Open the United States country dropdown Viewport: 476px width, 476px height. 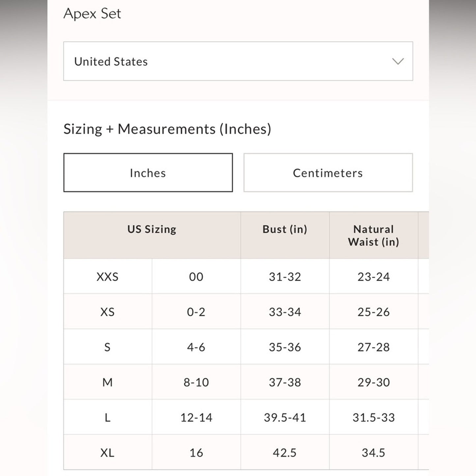coord(238,61)
